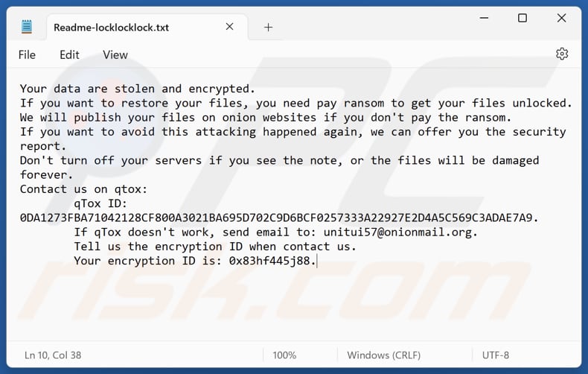Click the 'Contact us on qtox:' line
Screen dimensions: 588x374
click(x=83, y=189)
